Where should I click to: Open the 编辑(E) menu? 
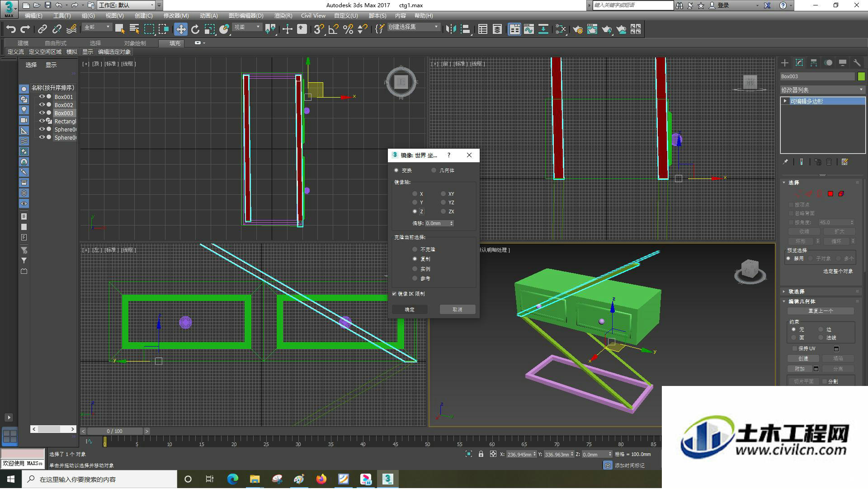pyautogui.click(x=33, y=16)
